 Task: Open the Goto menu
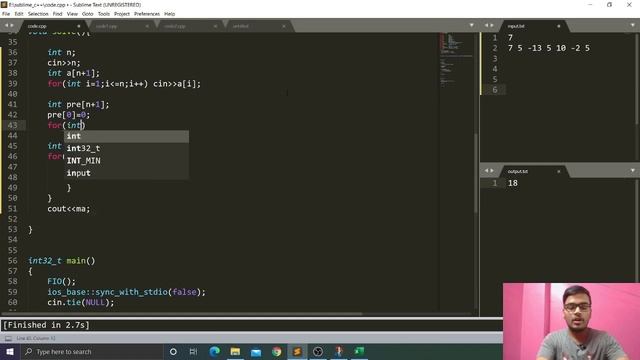tap(87, 14)
